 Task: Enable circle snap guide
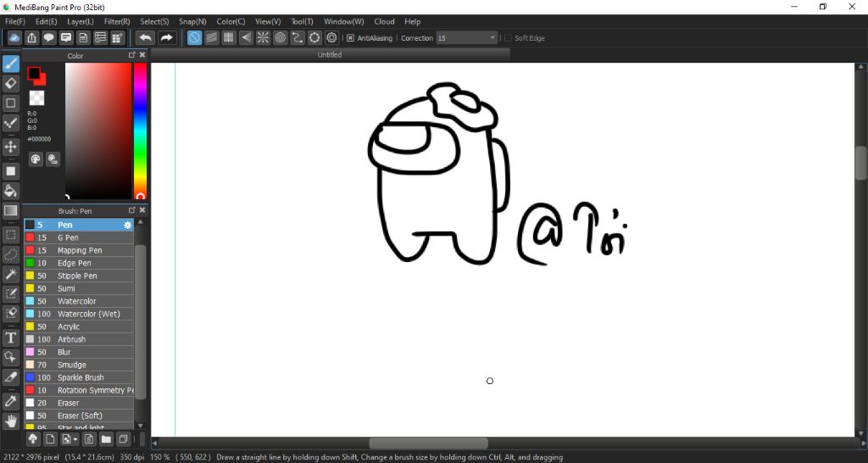(x=280, y=37)
